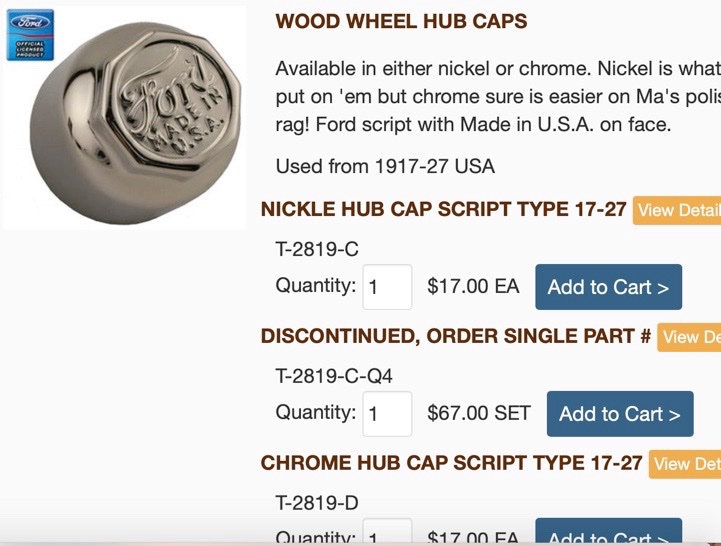Add the $17.00 nickle hub cap to cart

608,287
